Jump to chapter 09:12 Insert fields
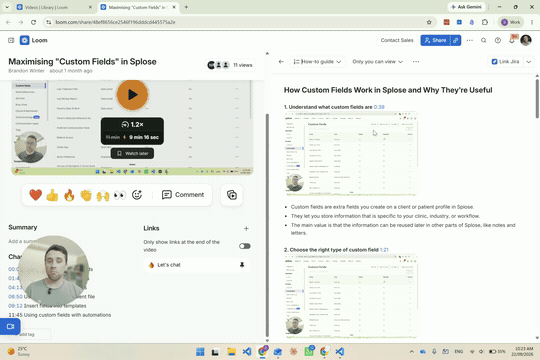 pos(47,306)
